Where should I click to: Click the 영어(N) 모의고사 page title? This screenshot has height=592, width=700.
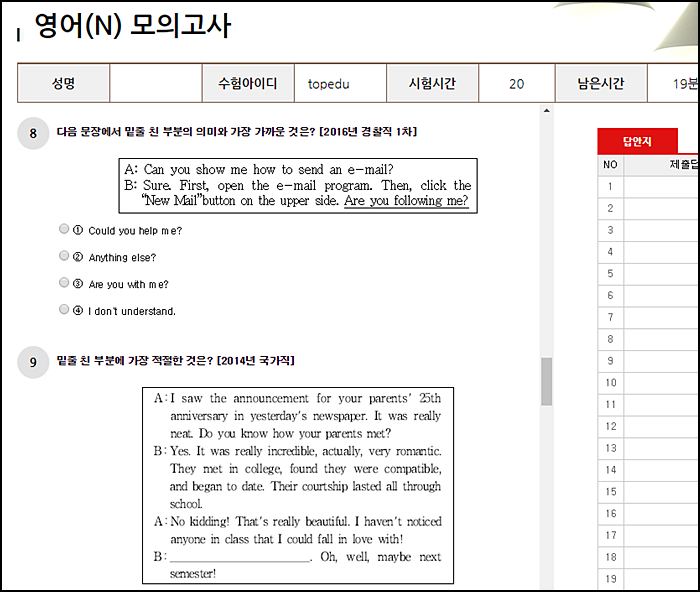tap(133, 25)
